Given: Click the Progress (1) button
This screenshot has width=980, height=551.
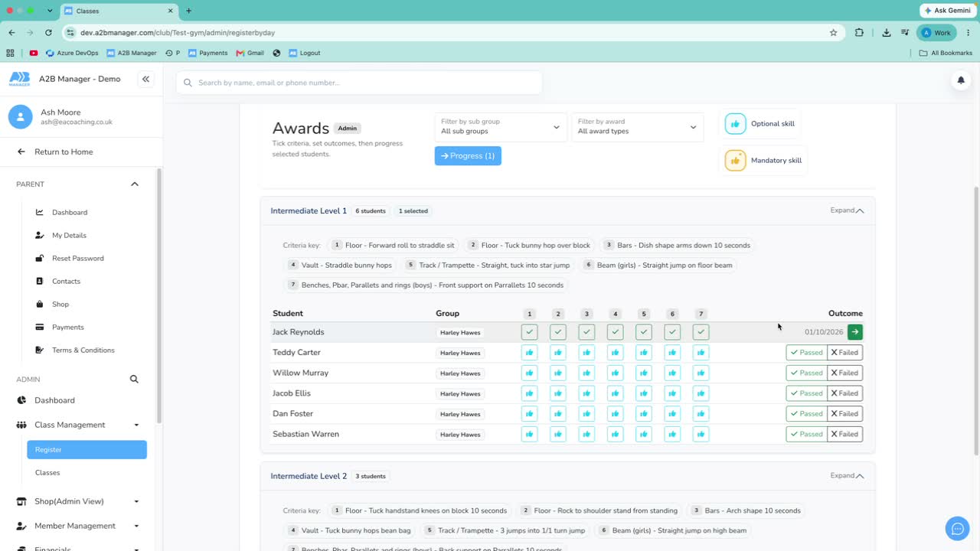Looking at the screenshot, I should pyautogui.click(x=468, y=156).
